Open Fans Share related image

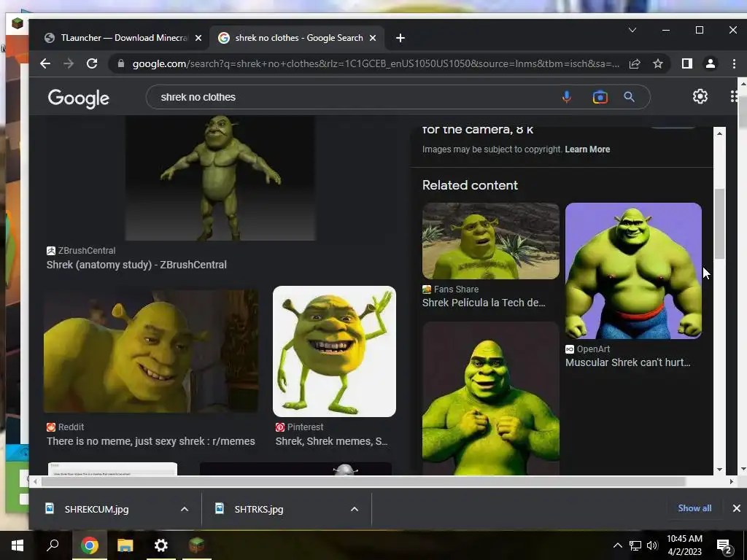coord(491,241)
